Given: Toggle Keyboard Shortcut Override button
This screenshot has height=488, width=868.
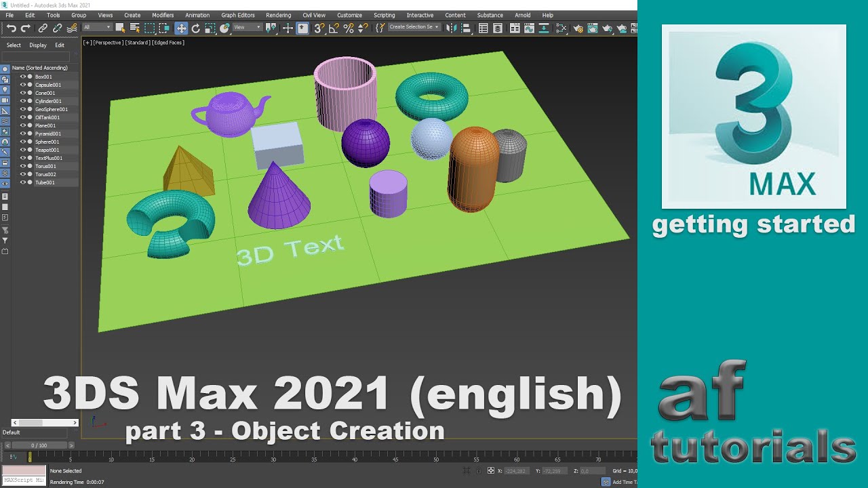Looking at the screenshot, I should click(x=302, y=28).
